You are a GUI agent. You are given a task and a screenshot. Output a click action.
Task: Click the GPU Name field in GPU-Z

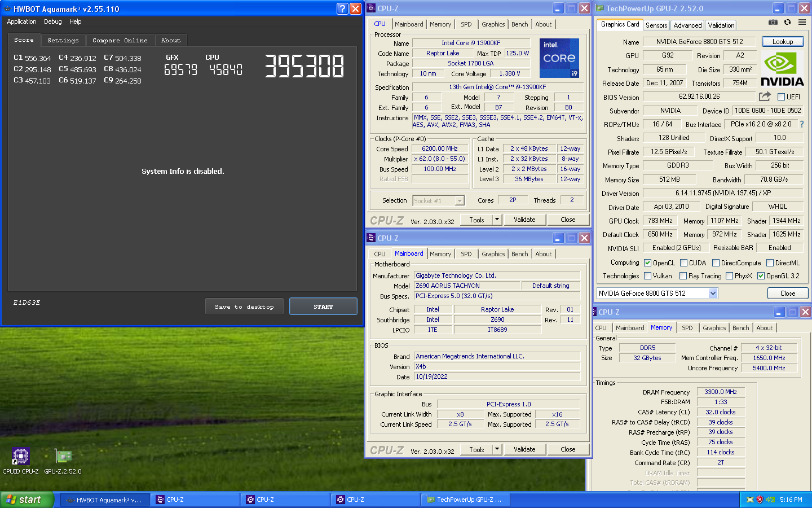point(700,42)
